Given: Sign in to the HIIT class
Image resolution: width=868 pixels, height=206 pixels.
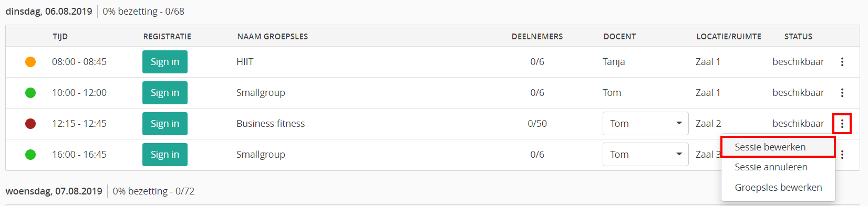Looking at the screenshot, I should click(x=165, y=62).
